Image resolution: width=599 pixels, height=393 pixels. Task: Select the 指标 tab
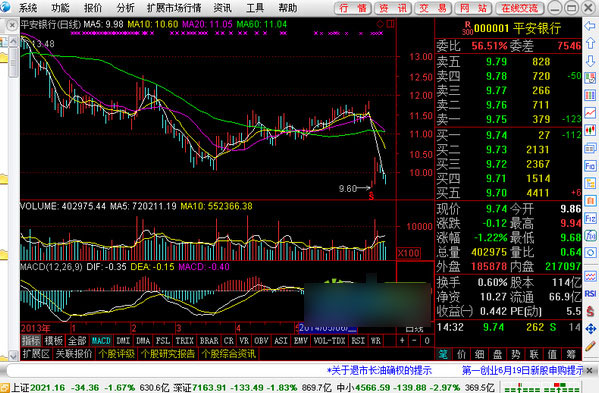[31, 341]
